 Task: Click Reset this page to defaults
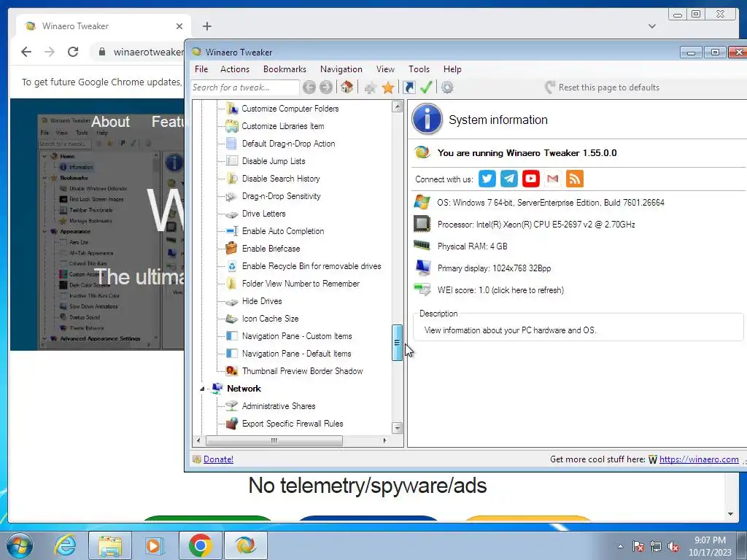coord(603,87)
